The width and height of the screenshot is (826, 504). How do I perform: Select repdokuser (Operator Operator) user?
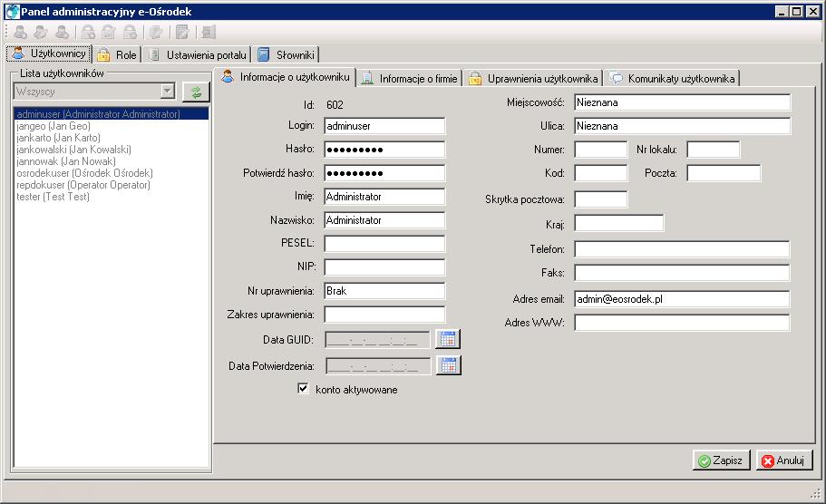tap(112, 185)
